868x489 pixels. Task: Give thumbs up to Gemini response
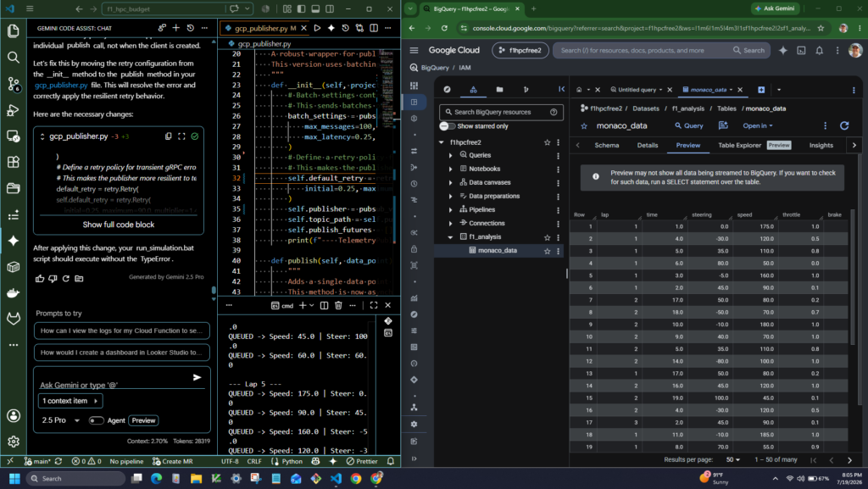point(40,278)
